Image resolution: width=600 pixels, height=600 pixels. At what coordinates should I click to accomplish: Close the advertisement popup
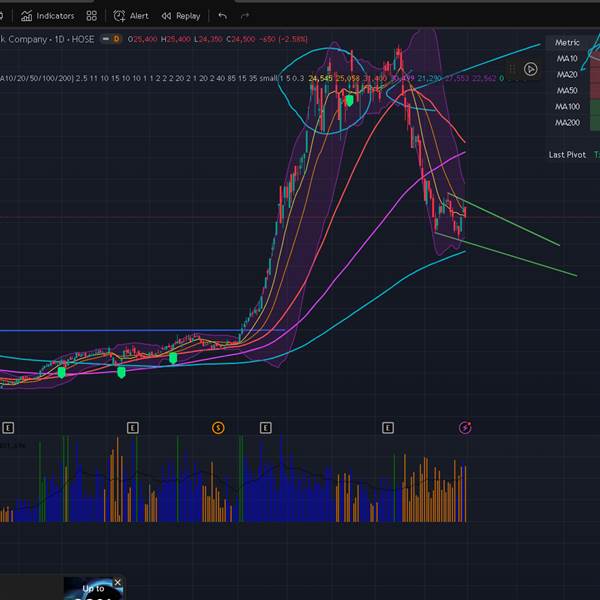tap(117, 582)
